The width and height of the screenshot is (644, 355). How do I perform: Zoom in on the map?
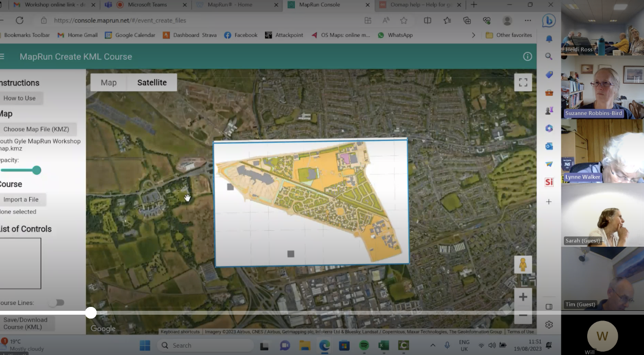(x=523, y=297)
